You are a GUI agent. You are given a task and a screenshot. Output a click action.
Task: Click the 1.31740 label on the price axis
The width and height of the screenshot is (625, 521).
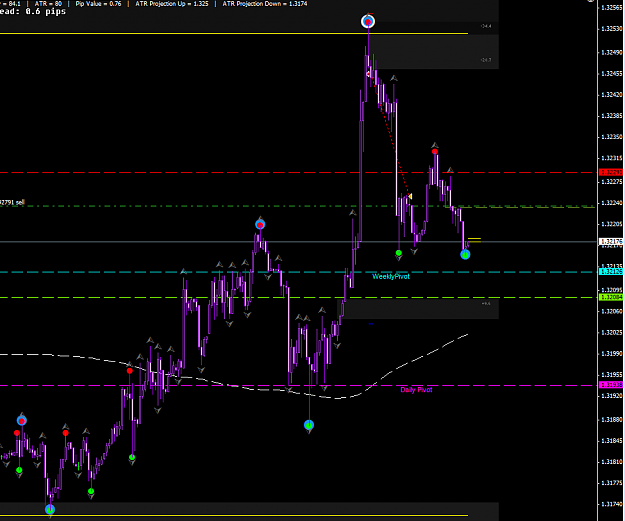coord(612,504)
